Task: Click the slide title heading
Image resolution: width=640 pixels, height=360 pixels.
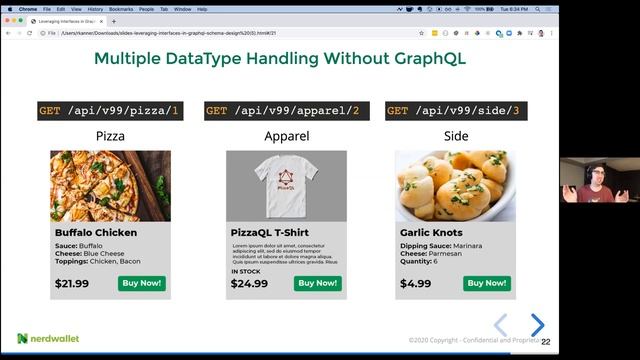Action: (x=280, y=58)
